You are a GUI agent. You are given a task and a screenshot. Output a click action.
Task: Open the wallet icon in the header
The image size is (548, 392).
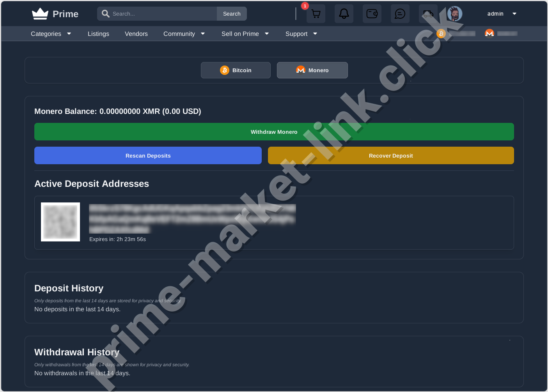coord(372,14)
